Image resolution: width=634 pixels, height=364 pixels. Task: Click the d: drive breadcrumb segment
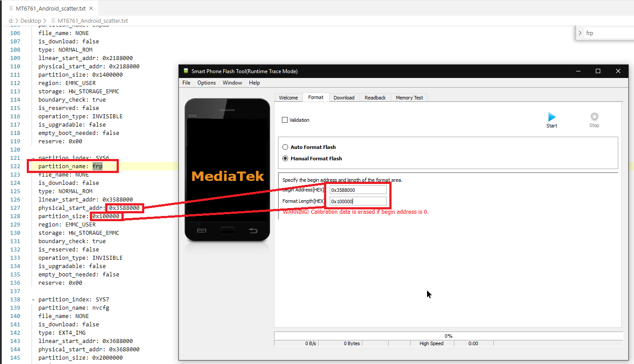point(11,21)
